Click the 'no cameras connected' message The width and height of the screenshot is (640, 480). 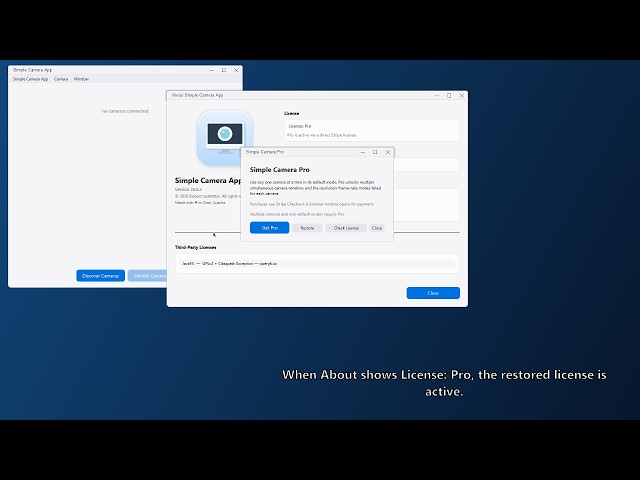click(x=125, y=111)
